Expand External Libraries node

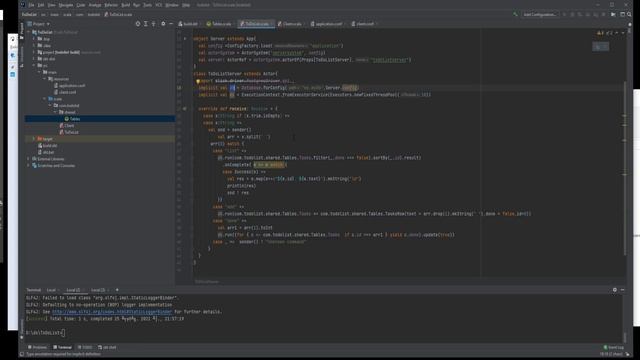click(29, 159)
